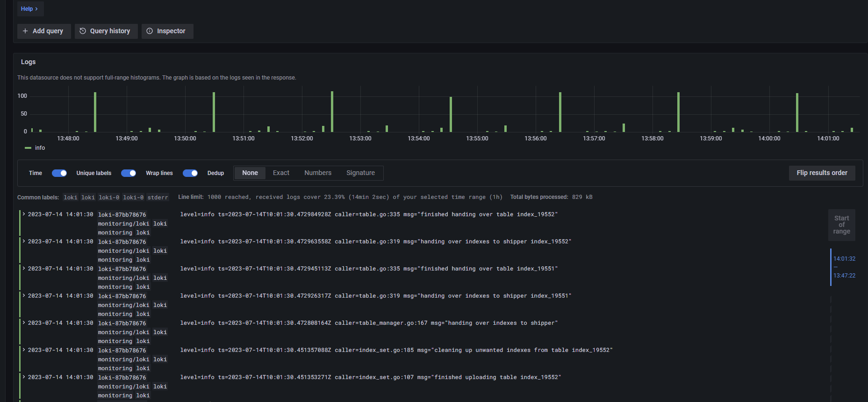Viewport: 868px width, 402px height.
Task: Click the 'stderr' common label
Action: (x=158, y=197)
